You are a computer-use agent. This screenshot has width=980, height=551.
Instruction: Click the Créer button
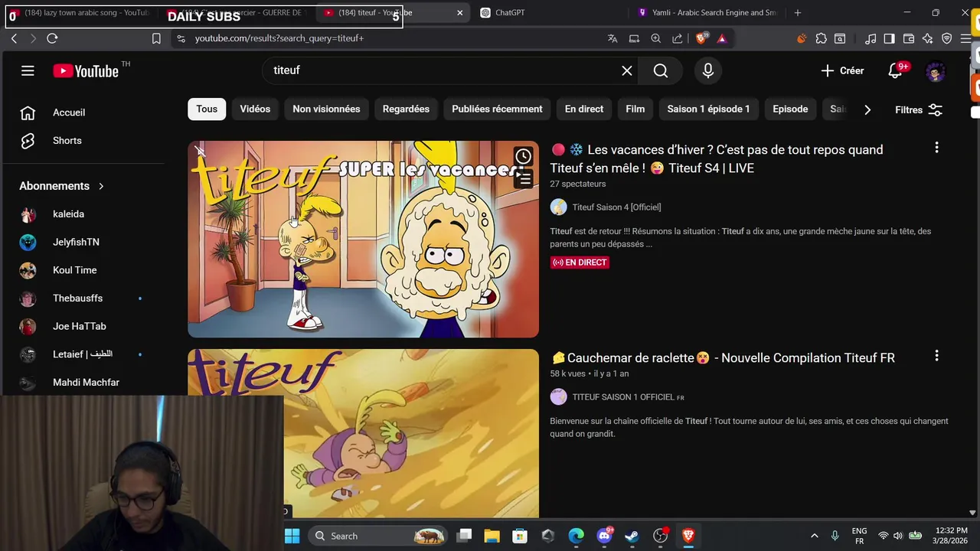842,70
